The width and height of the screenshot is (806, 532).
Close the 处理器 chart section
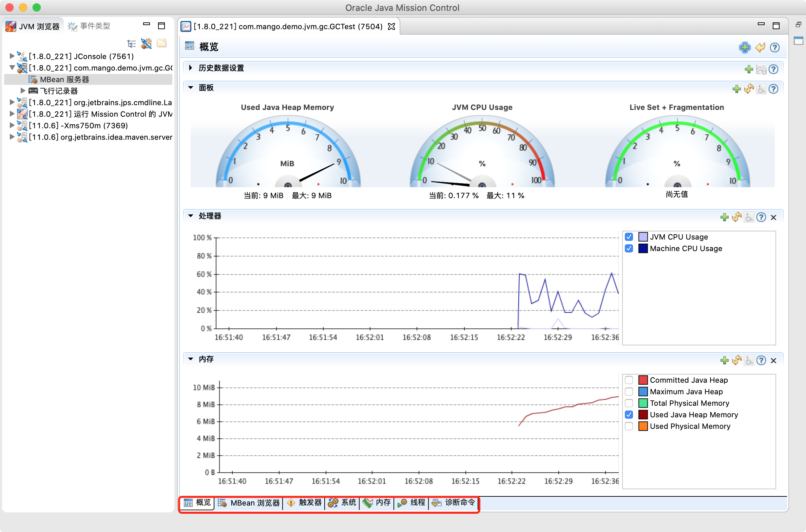click(x=773, y=217)
